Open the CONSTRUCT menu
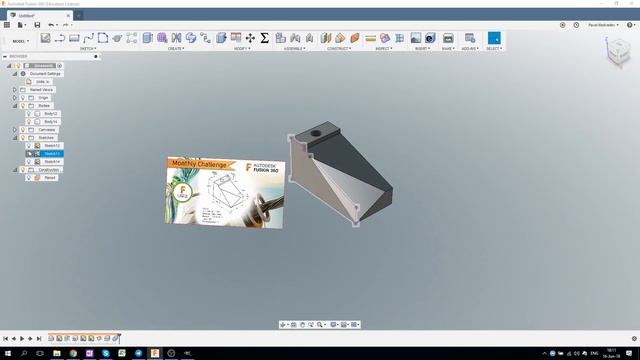This screenshot has width=640, height=360. click(339, 49)
